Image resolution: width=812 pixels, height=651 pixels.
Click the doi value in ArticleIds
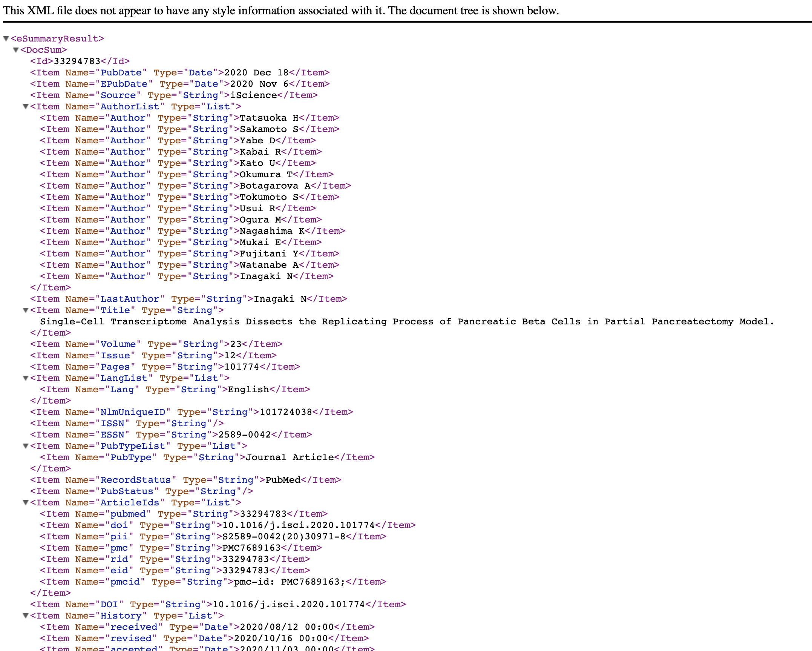pos(299,525)
